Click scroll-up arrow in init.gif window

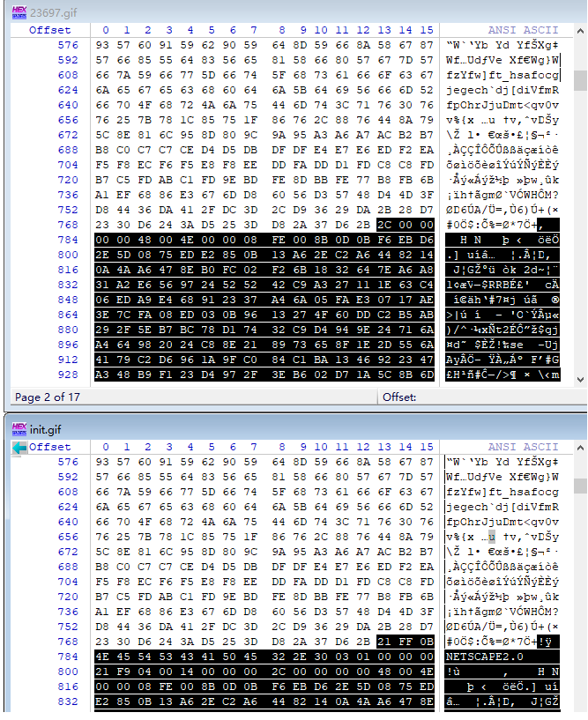(580, 447)
